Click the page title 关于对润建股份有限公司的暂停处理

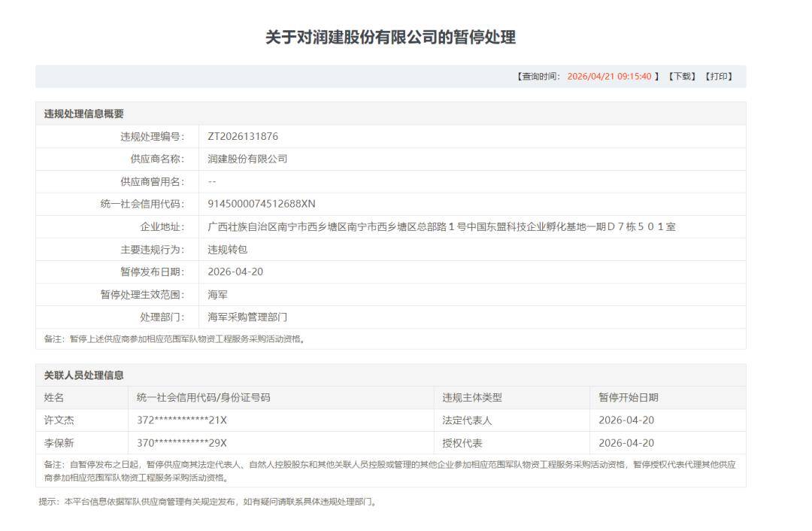click(x=390, y=38)
